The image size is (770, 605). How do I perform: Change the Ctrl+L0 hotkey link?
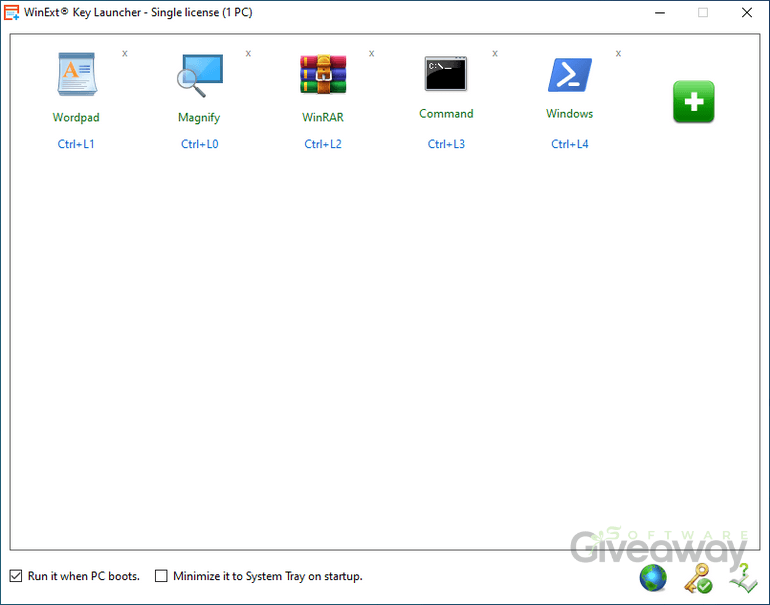point(199,144)
